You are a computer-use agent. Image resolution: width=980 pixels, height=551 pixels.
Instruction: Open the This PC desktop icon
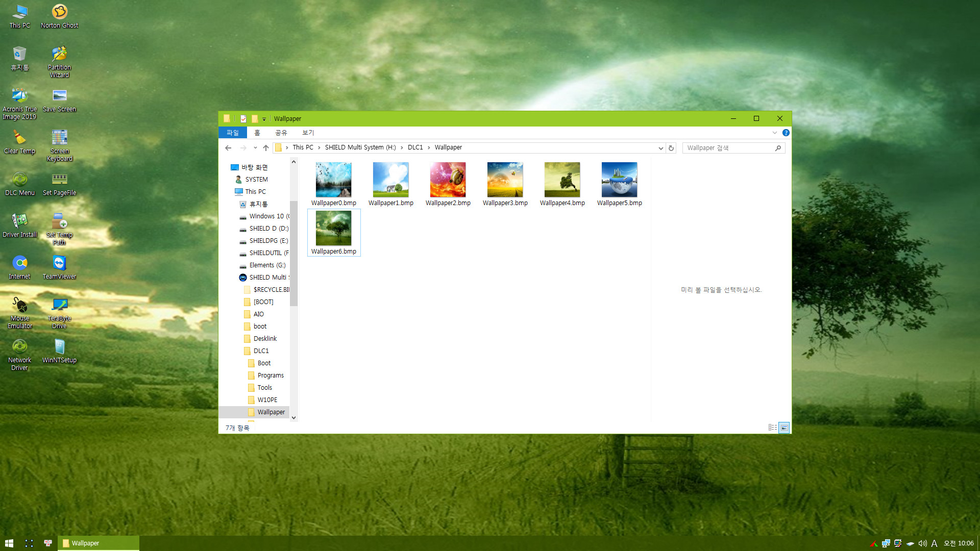point(19,16)
